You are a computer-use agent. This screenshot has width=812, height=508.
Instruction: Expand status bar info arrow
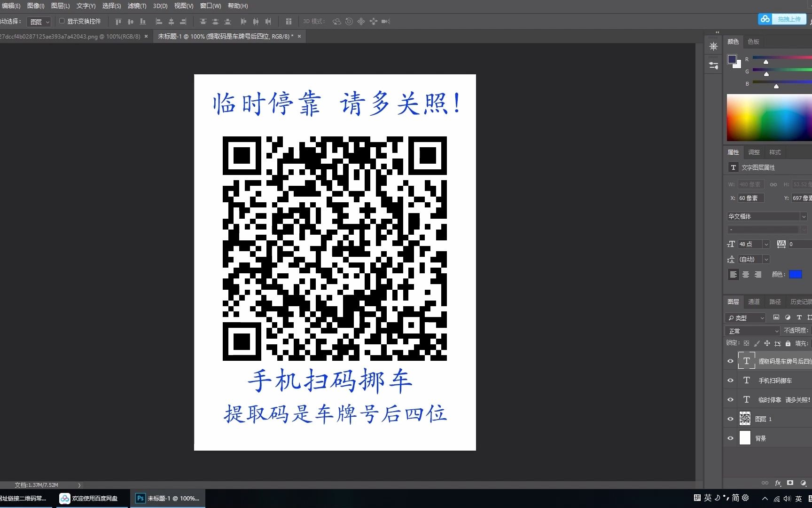(x=79, y=485)
